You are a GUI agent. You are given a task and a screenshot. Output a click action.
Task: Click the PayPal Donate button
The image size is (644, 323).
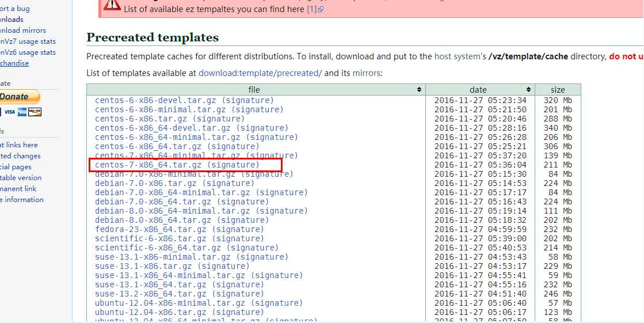(18, 97)
